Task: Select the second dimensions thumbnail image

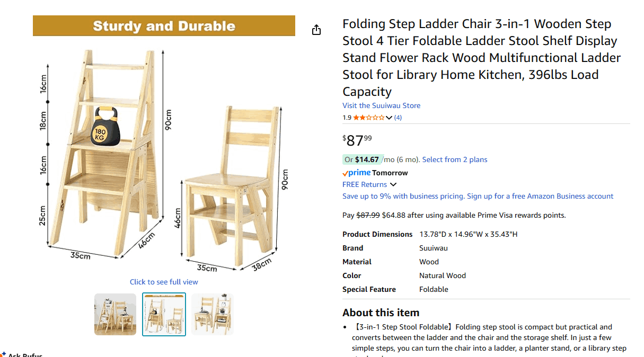Action: click(x=164, y=314)
